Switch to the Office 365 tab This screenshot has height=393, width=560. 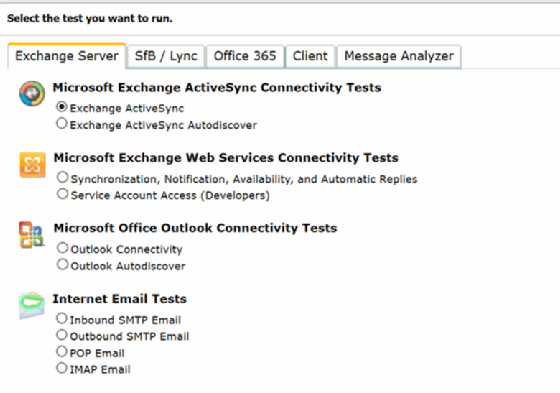245,56
